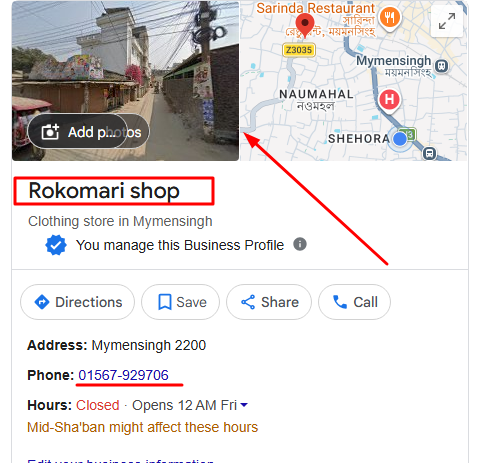Expand the map to full view
This screenshot has height=463, width=491.
[x=447, y=21]
